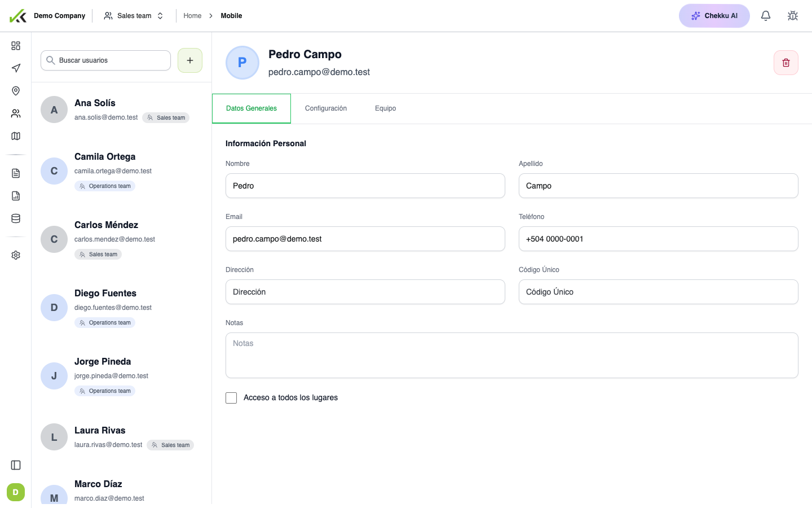Click Laura Rivas's Sales team badge
Viewport: 812px width, 508px height.
[x=170, y=445]
